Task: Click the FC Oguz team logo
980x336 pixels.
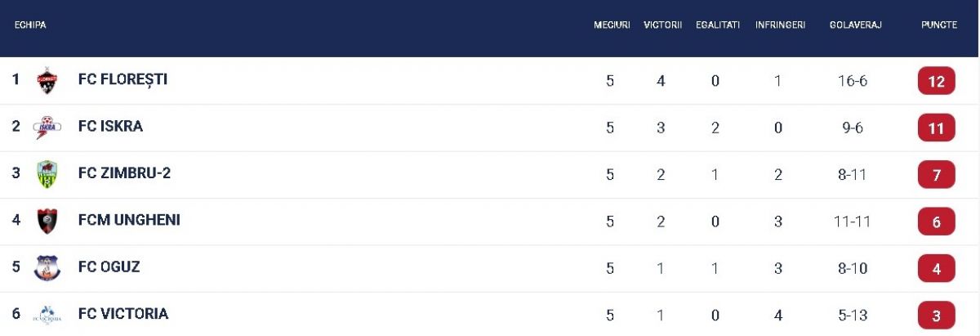Action: (x=47, y=268)
